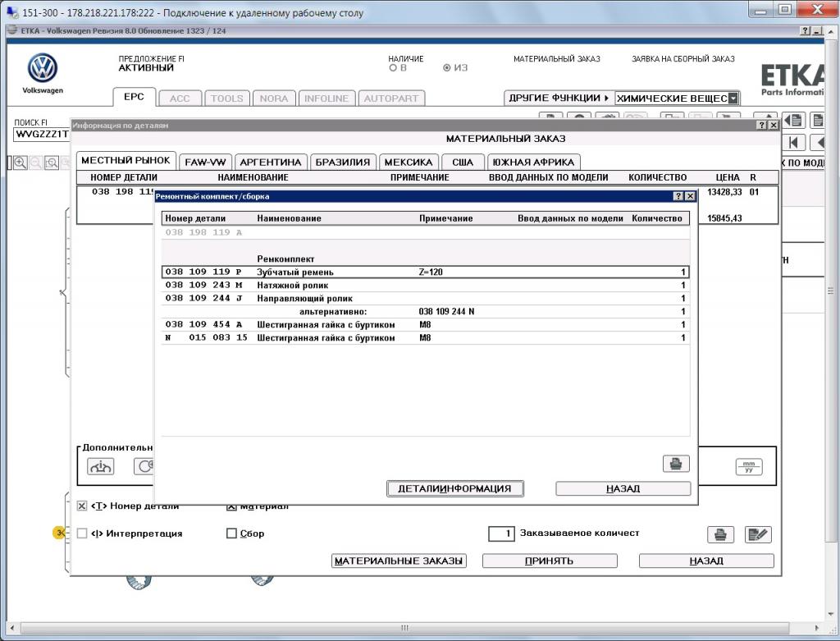Select row 038 109 119 P Зубчатый ремень
This screenshot has height=641, width=840.
tap(426, 272)
